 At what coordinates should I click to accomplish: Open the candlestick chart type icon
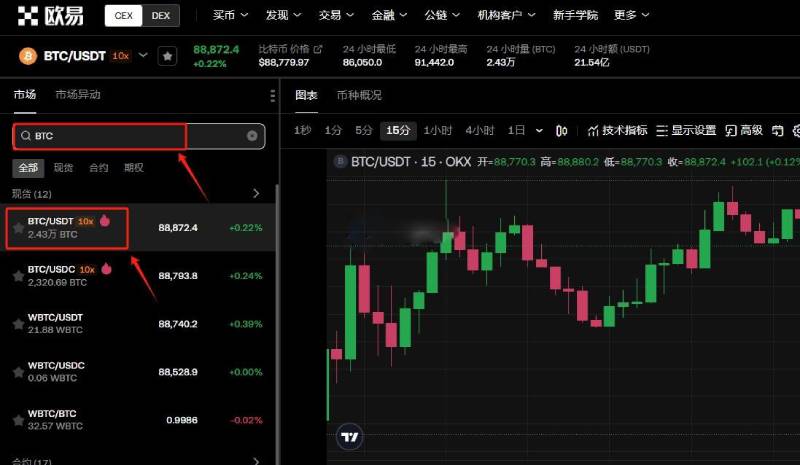point(561,131)
